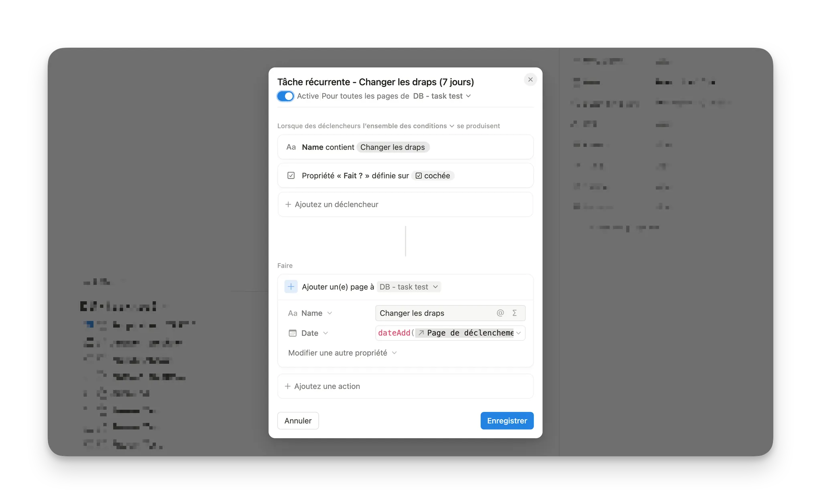Click the @ mention icon in Name field
The height and width of the screenshot is (504, 821).
click(x=500, y=313)
